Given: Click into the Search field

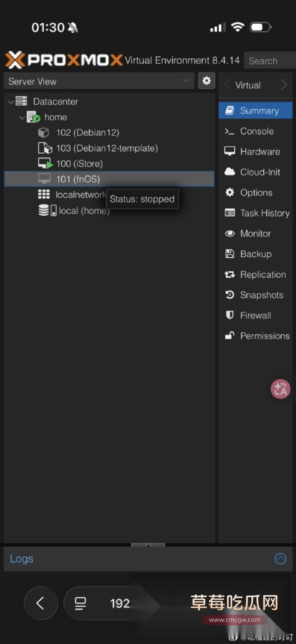Looking at the screenshot, I should pyautogui.click(x=269, y=61).
